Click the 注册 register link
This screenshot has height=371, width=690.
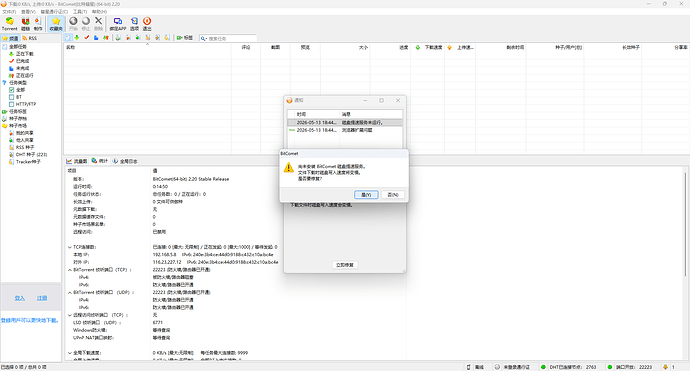point(42,298)
